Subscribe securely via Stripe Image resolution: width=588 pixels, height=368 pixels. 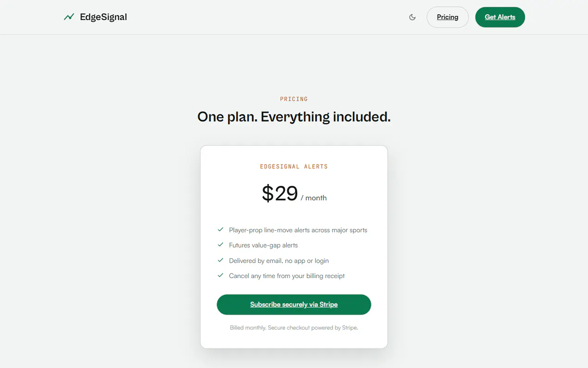point(294,305)
